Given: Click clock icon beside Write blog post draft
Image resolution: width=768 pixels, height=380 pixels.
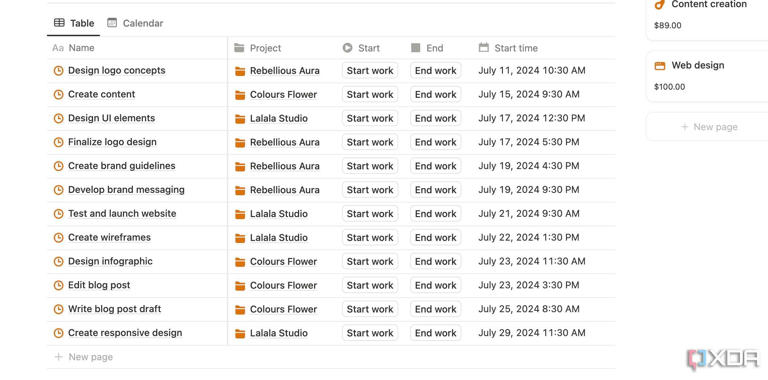Looking at the screenshot, I should pos(58,309).
